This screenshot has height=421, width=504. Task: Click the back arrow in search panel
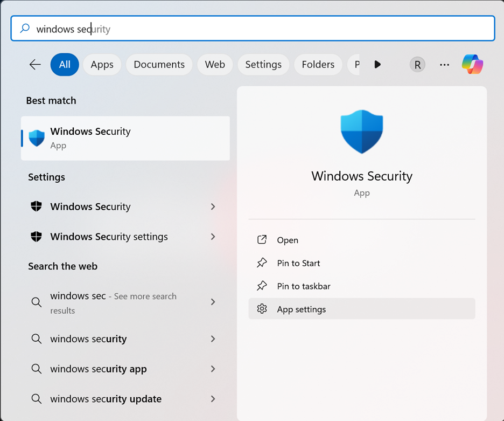[35, 64]
